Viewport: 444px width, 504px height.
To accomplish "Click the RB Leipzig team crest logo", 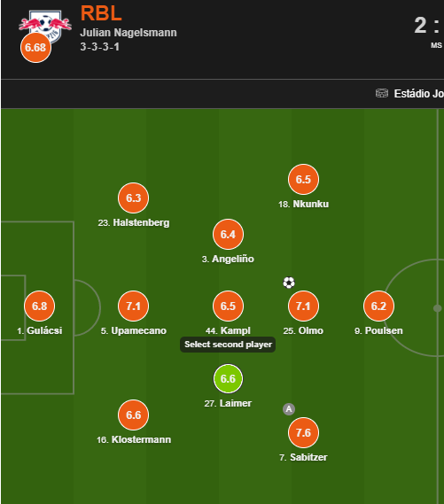I will tap(45, 26).
